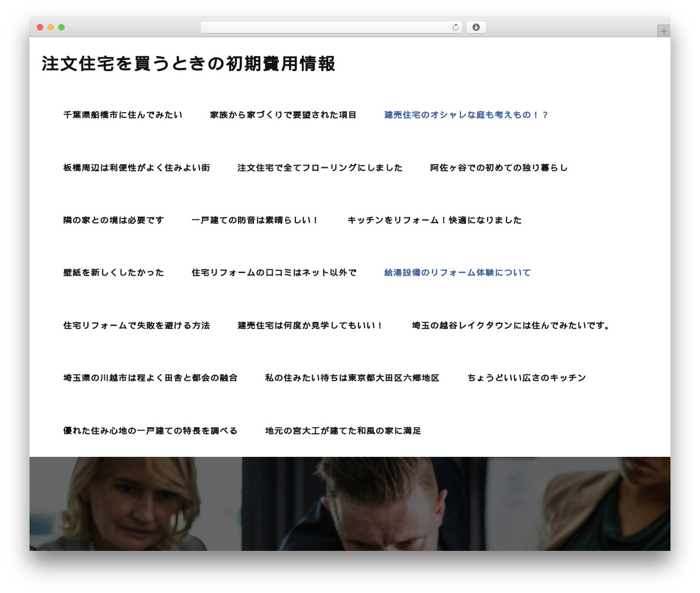The height and width of the screenshot is (593, 700).
Task: Open menu item 家族から家づくりで要望された項目
Action: (x=283, y=115)
